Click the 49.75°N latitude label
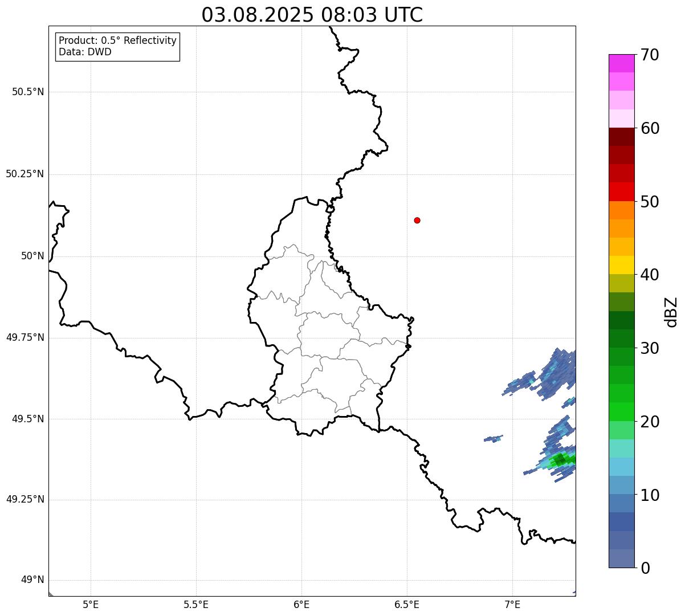Screen dimensions: 685x616 tap(25, 337)
